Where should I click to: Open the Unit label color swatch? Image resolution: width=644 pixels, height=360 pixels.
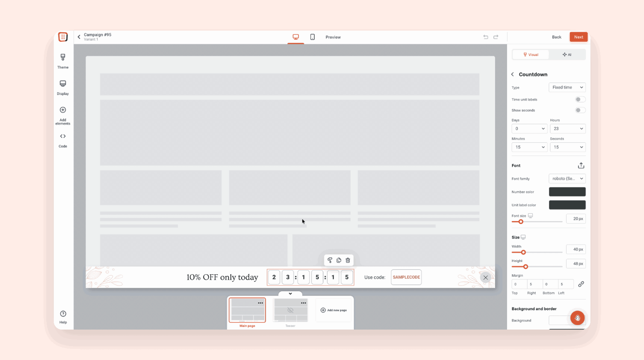tap(567, 205)
